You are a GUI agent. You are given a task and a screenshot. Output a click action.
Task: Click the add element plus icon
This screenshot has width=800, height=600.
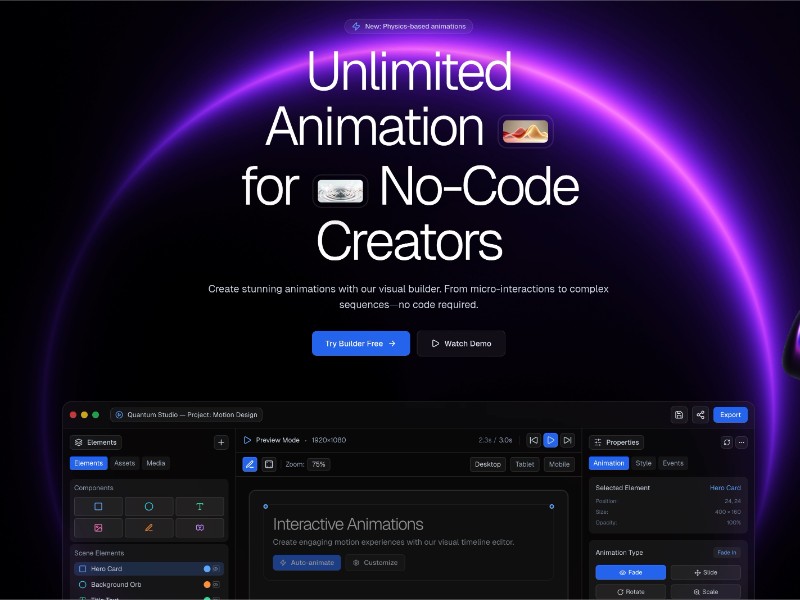(219, 442)
